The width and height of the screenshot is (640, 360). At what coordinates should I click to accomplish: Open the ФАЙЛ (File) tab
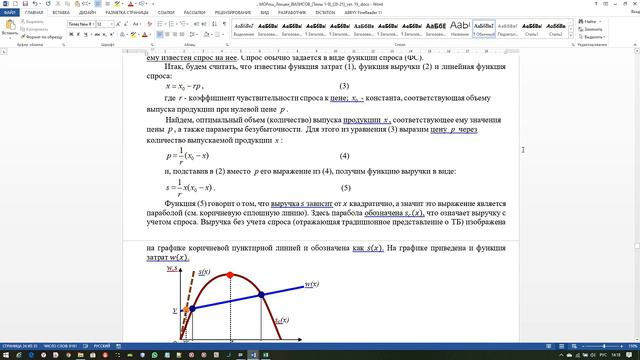[x=9, y=13]
